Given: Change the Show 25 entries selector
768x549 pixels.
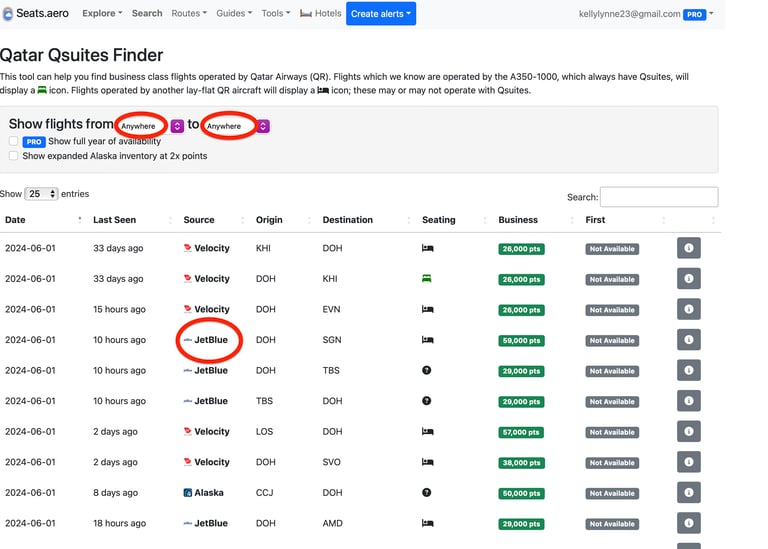Looking at the screenshot, I should point(41,194).
